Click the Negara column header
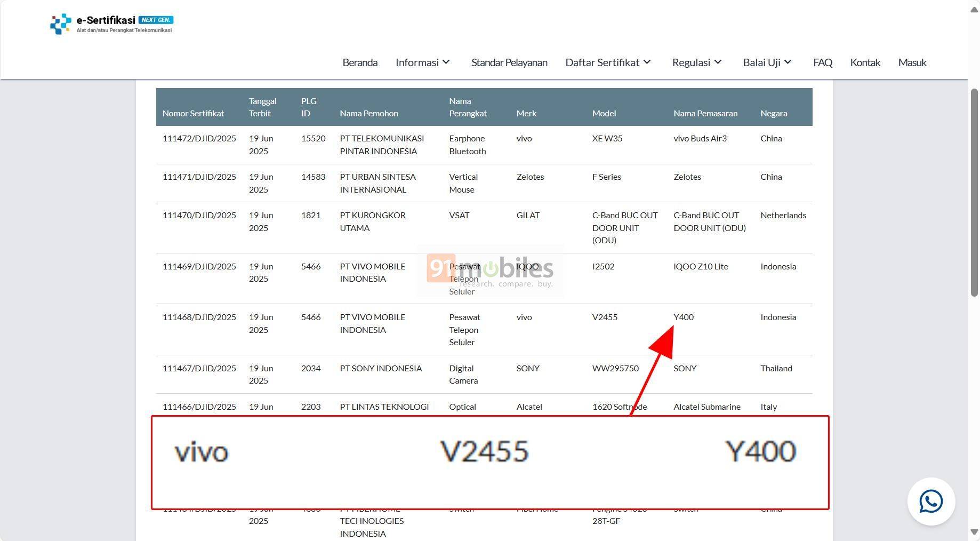This screenshot has width=980, height=541. [x=774, y=113]
